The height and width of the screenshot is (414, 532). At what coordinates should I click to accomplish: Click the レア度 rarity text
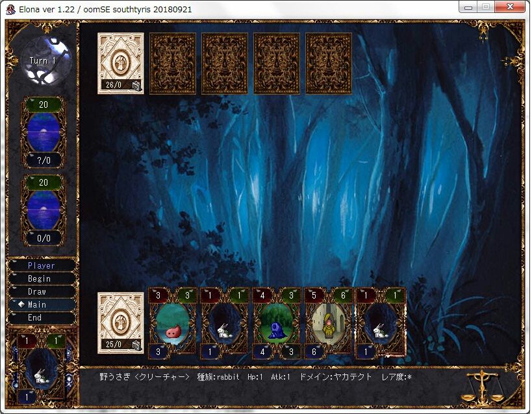tap(396, 377)
